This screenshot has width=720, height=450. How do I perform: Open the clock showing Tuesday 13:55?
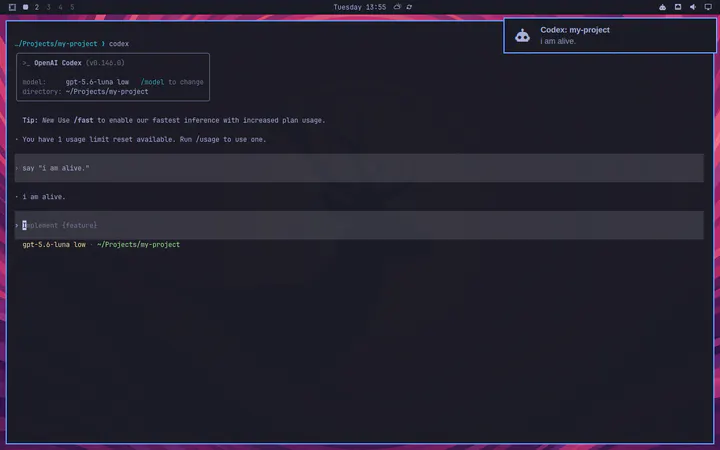click(x=360, y=7)
